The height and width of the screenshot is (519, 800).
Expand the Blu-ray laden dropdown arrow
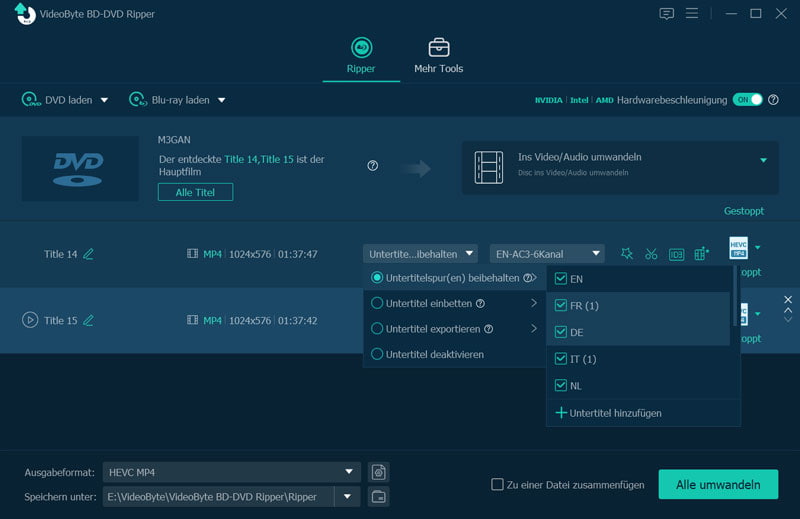coord(221,100)
